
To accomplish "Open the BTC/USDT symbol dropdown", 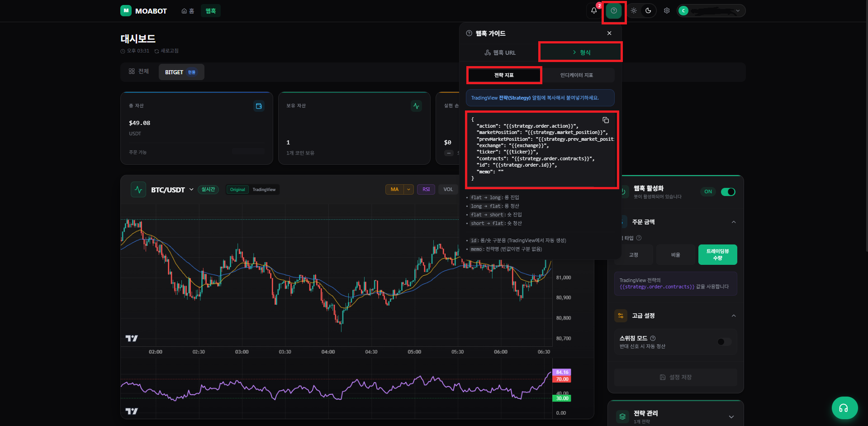I will pos(191,189).
